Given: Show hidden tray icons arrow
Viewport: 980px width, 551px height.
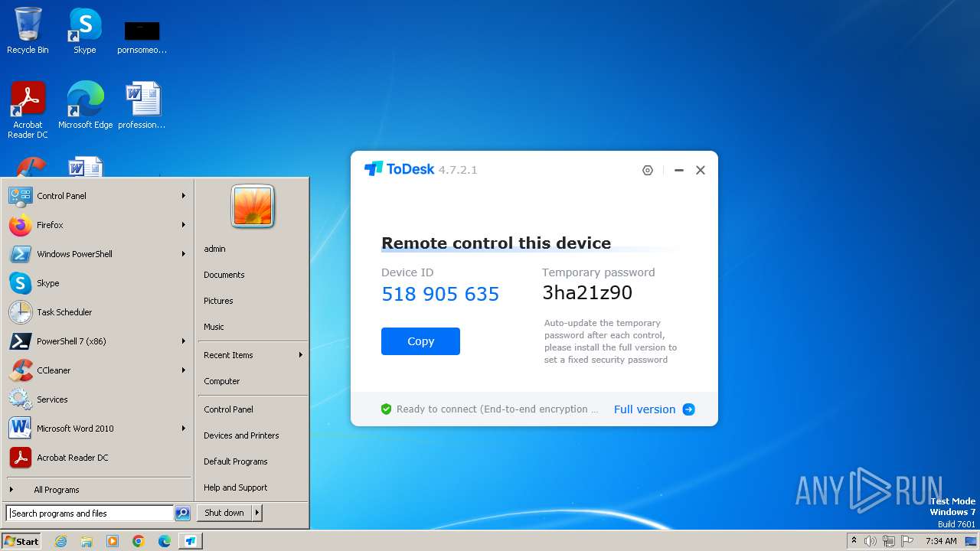Looking at the screenshot, I should (854, 541).
